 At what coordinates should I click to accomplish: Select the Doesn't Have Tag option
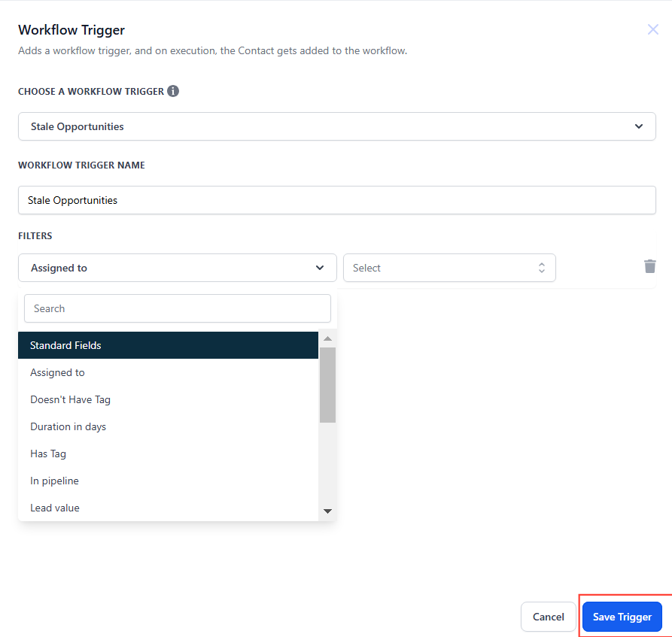[x=70, y=399]
